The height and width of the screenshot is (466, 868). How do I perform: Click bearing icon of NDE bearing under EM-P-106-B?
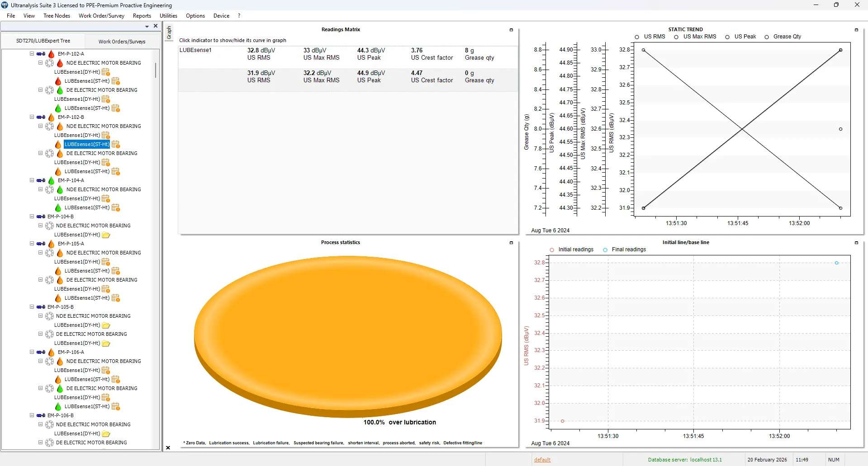tap(49, 424)
